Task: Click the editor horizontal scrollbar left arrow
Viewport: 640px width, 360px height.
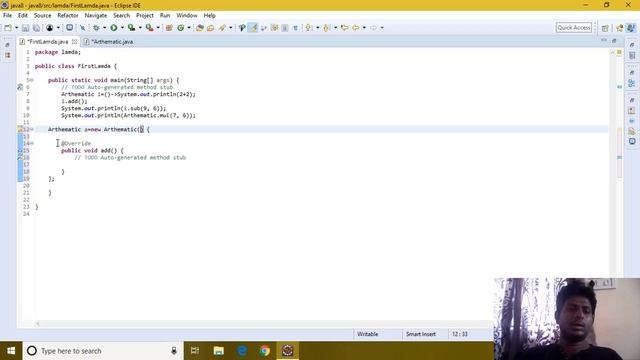Action: [x=38, y=324]
